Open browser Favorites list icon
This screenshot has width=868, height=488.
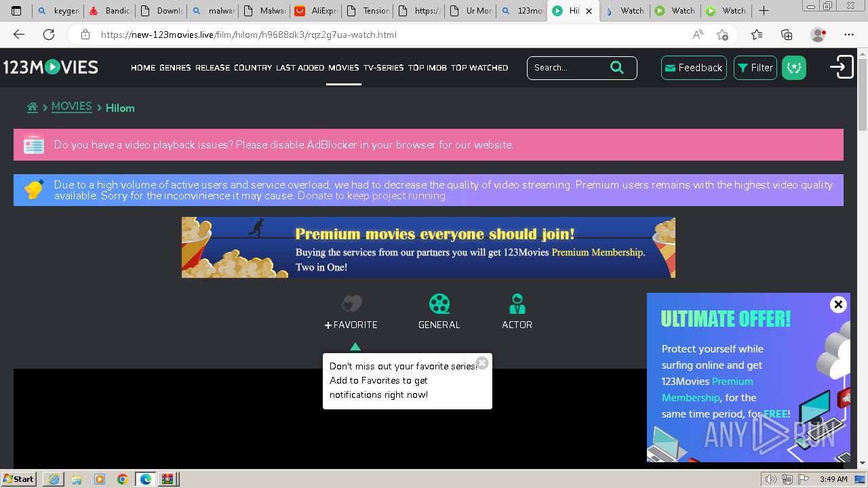coord(757,35)
